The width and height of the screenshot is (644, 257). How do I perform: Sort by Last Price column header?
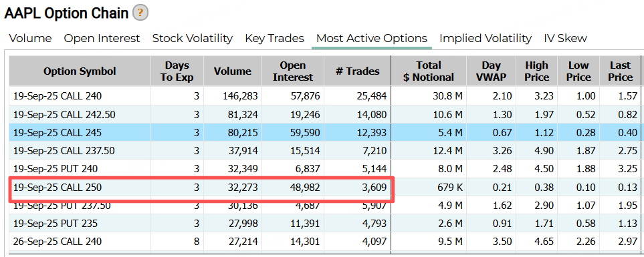coord(620,71)
